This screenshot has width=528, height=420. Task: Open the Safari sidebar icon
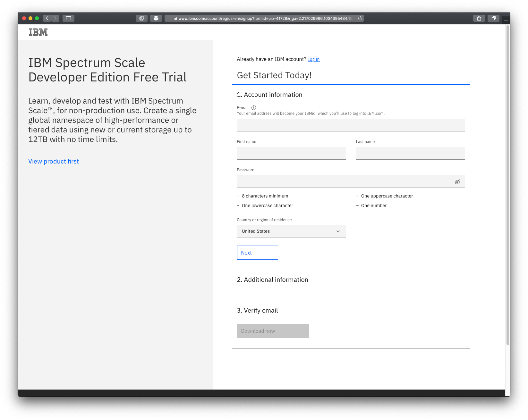(x=68, y=18)
